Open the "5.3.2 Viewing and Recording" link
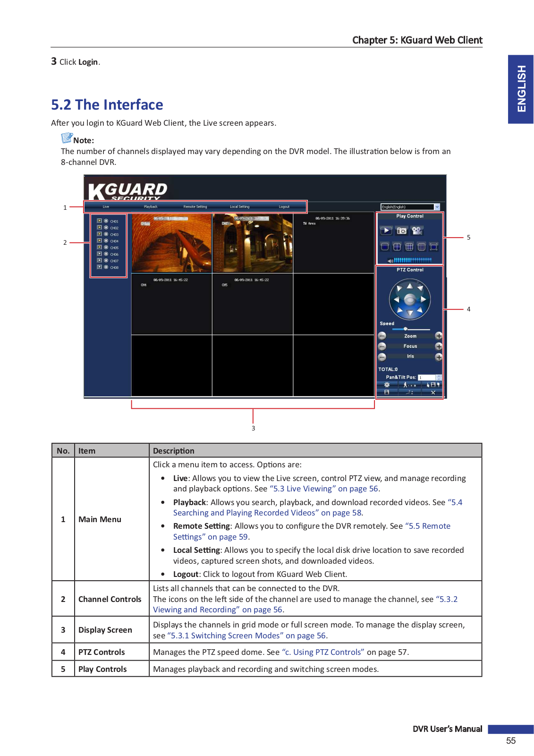The image size is (534, 756). pyautogui.click(x=305, y=604)
